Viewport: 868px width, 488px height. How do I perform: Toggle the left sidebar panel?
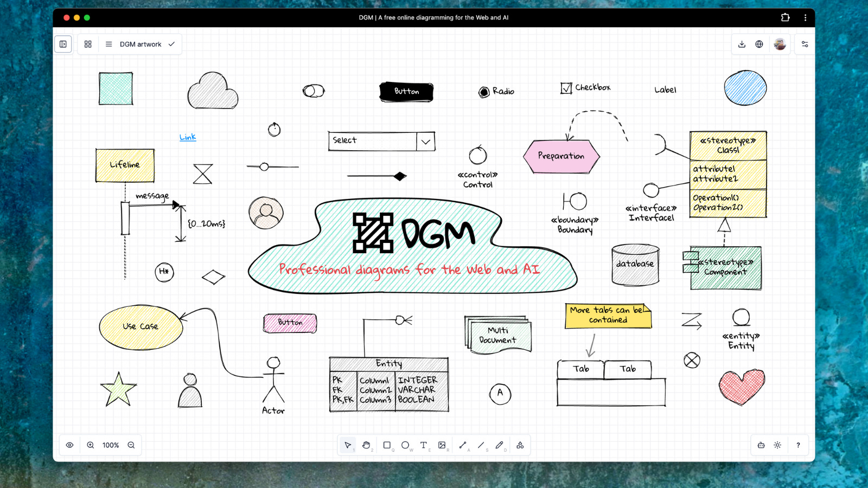tap(63, 44)
